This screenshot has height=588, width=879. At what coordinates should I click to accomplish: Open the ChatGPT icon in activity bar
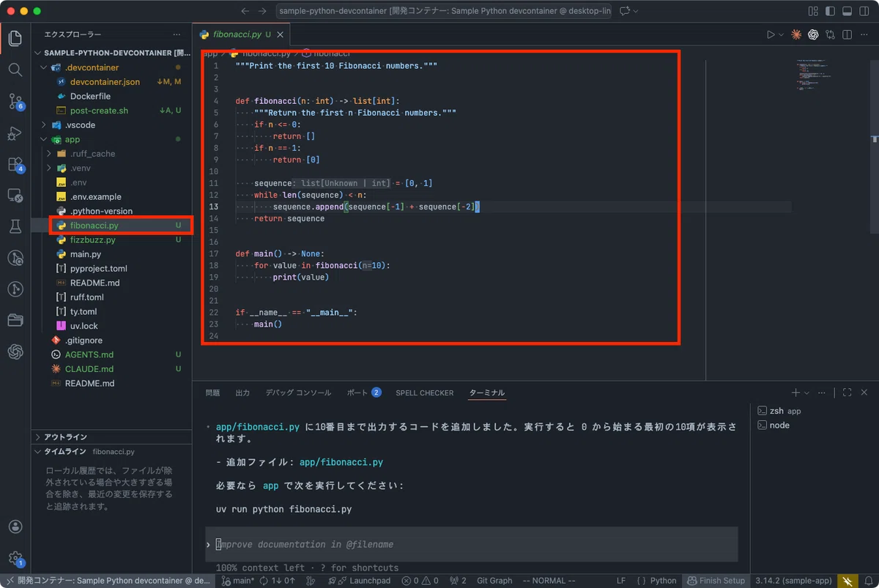pyautogui.click(x=15, y=352)
